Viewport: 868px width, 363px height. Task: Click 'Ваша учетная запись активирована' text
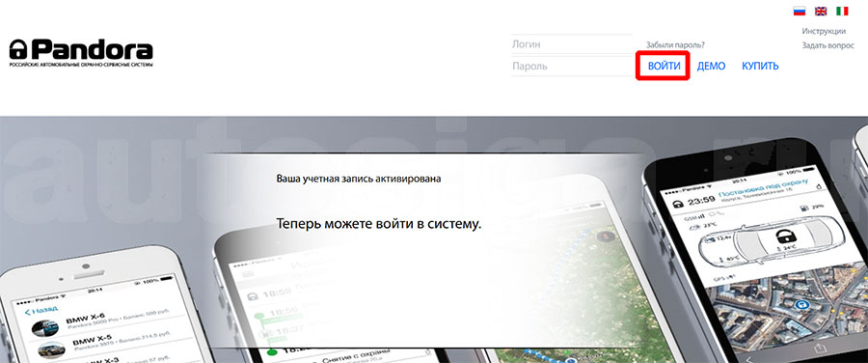[359, 179]
